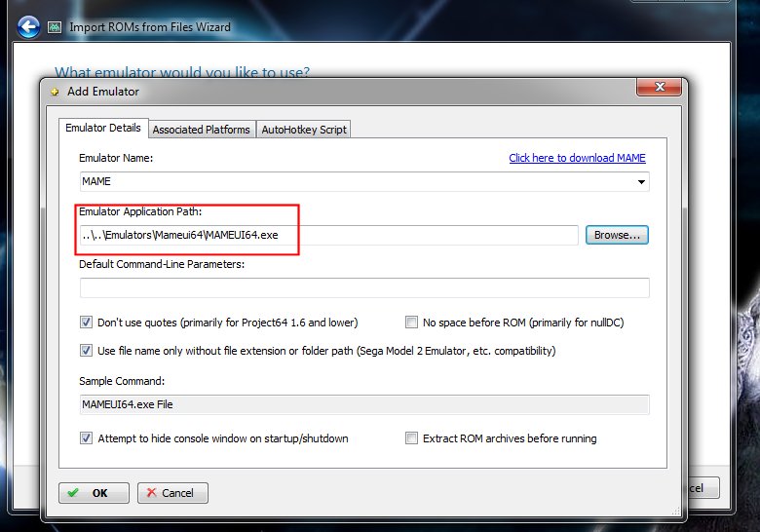Click the blue back arrow in wizard
This screenshot has height=532, width=760.
[x=28, y=27]
